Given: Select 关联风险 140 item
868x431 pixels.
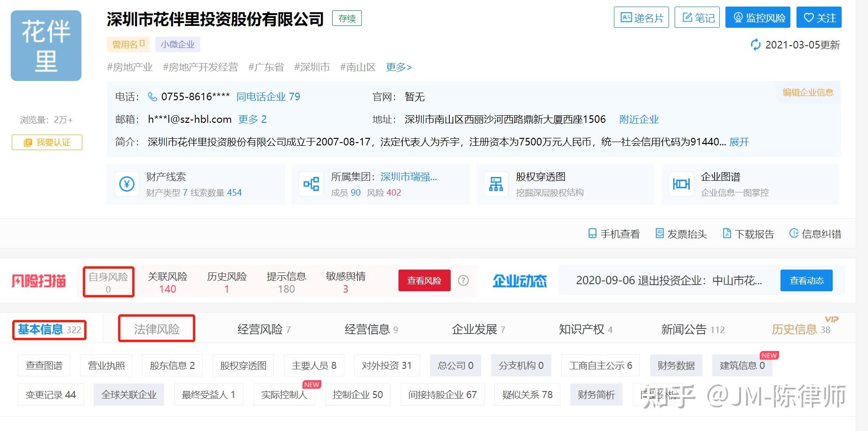Looking at the screenshot, I should click(167, 282).
